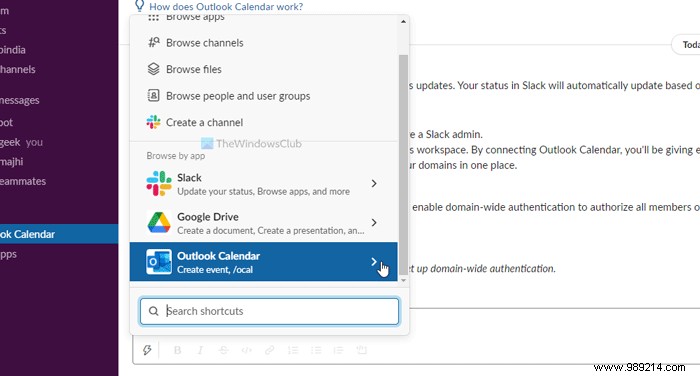700x376 pixels.
Task: Select the 'eammates' sidebar entry
Action: (23, 181)
